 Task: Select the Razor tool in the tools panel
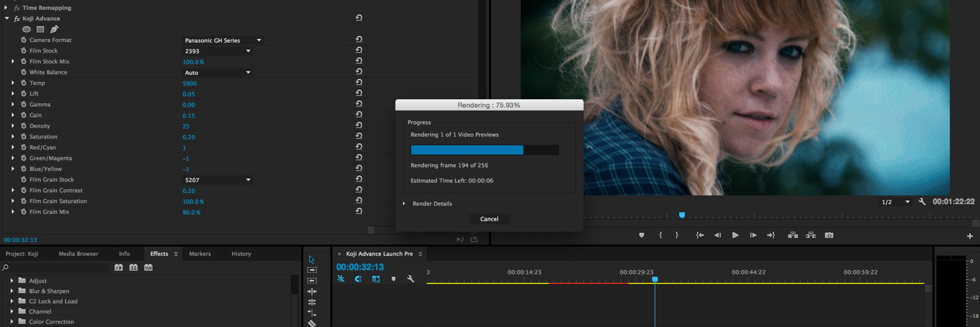coord(312,323)
